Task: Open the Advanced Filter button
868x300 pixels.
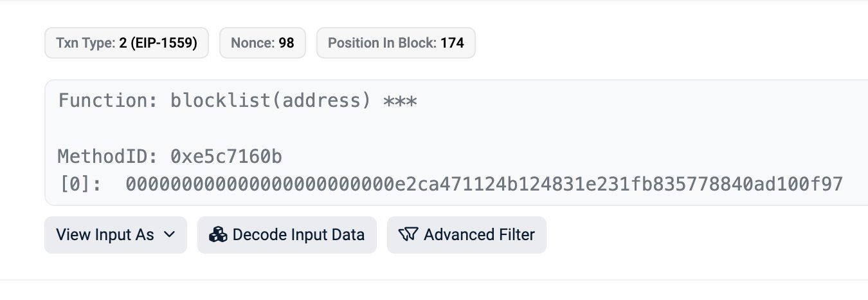Action: coord(467,235)
